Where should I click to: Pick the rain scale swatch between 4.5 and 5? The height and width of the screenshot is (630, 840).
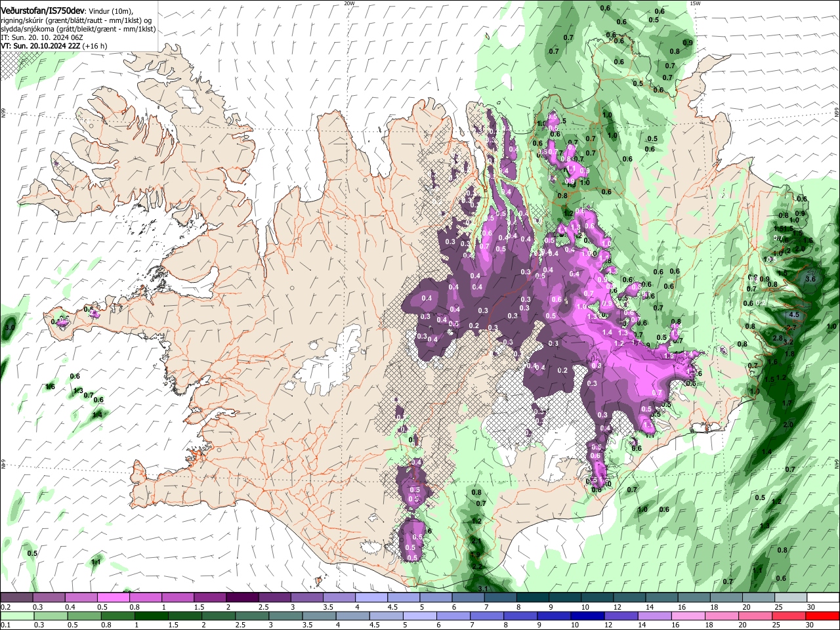[x=385, y=616]
